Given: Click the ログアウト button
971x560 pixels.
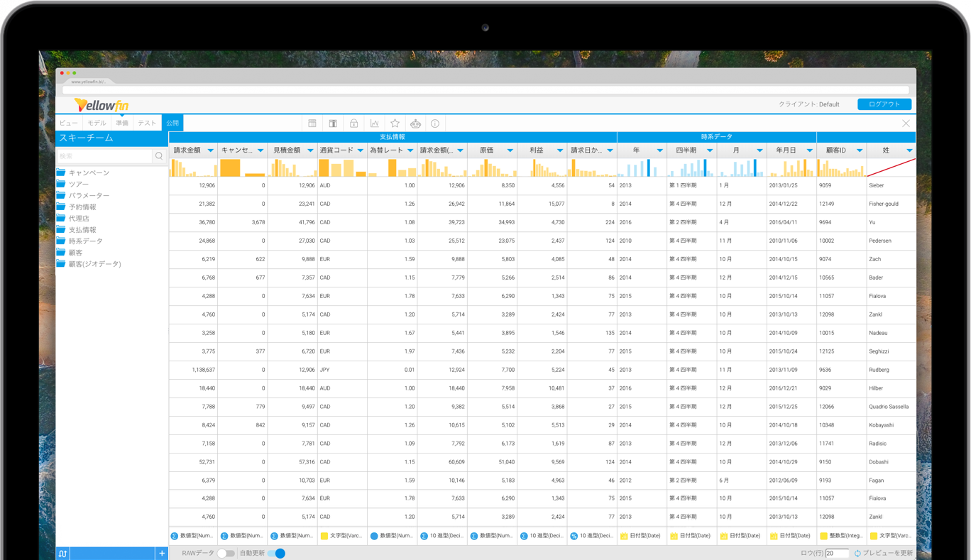Looking at the screenshot, I should tap(884, 104).
